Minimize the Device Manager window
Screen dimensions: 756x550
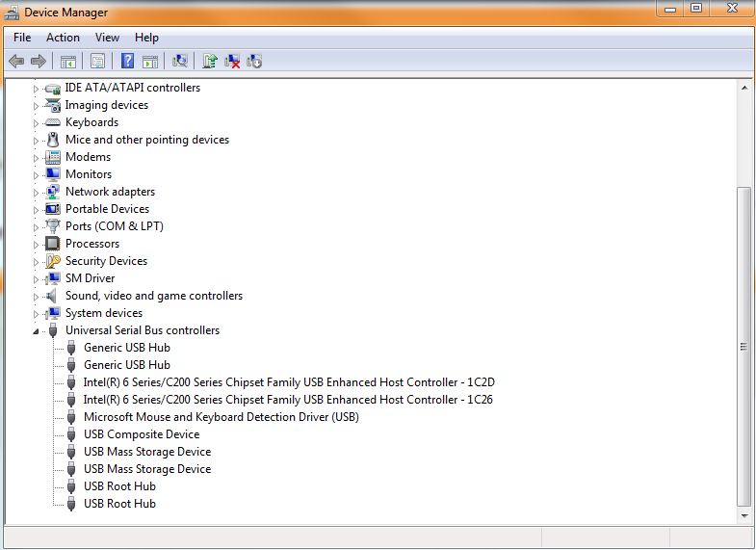point(670,10)
